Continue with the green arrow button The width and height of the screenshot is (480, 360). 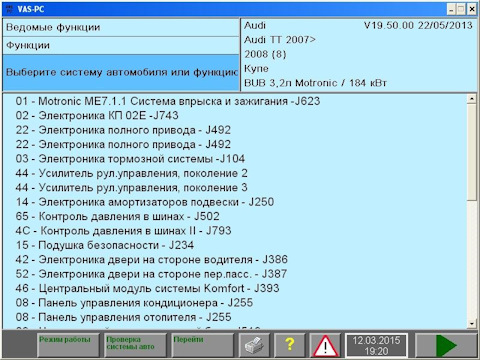pyautogui.click(x=446, y=346)
